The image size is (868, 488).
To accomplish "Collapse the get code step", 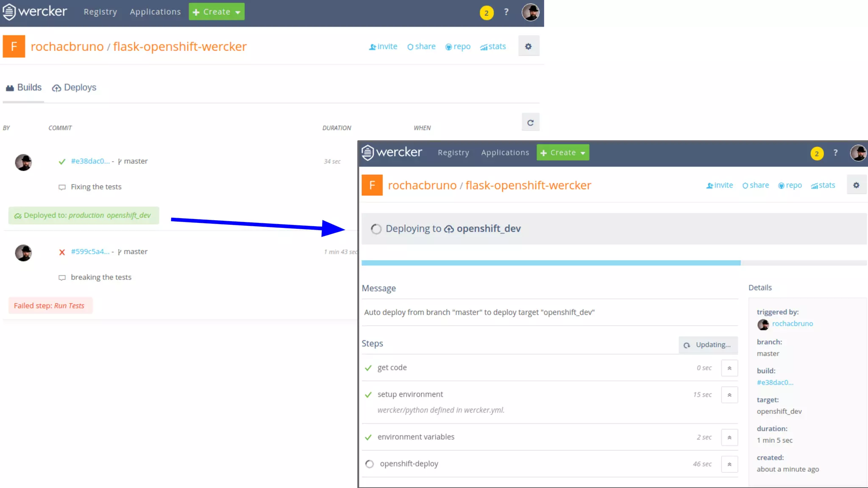I will click(729, 368).
